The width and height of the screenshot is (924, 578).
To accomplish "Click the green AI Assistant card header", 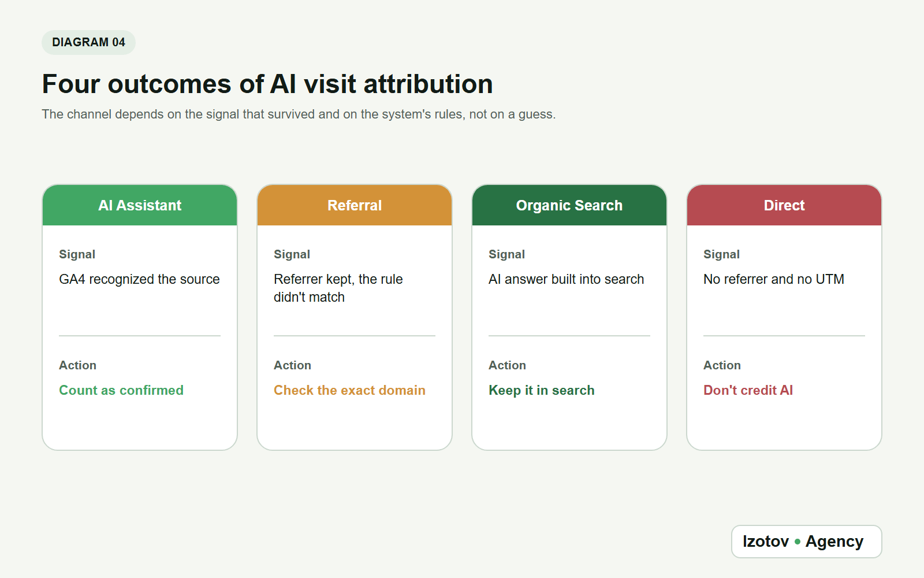I will click(140, 205).
